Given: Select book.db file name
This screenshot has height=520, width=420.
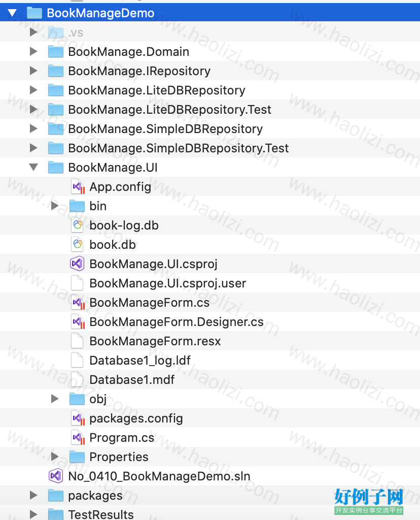Looking at the screenshot, I should point(113,245).
